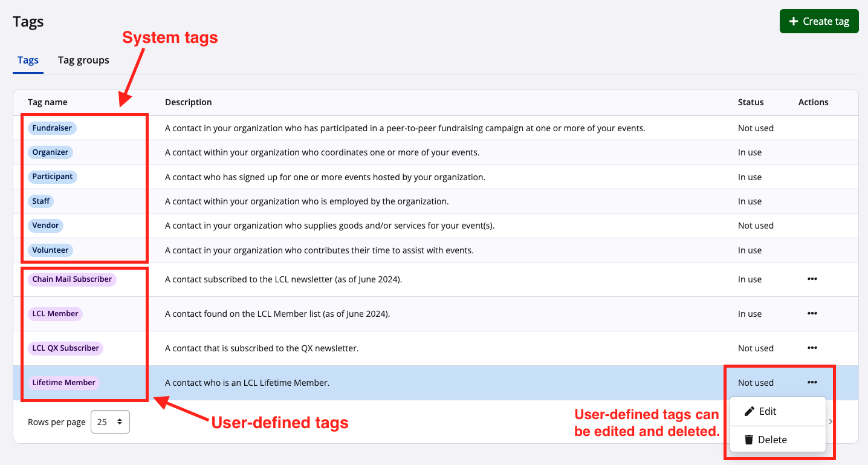Click the Organizer tag badge

pyautogui.click(x=50, y=152)
